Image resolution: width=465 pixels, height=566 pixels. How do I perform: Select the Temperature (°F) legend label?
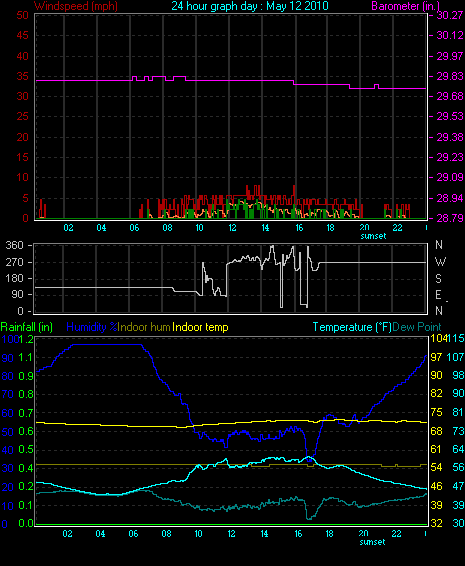tap(352, 327)
